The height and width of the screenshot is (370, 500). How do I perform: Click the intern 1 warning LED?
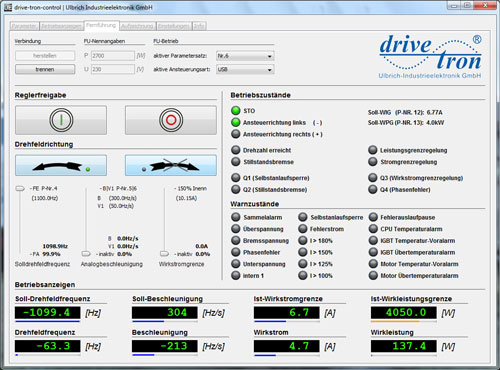(x=236, y=275)
